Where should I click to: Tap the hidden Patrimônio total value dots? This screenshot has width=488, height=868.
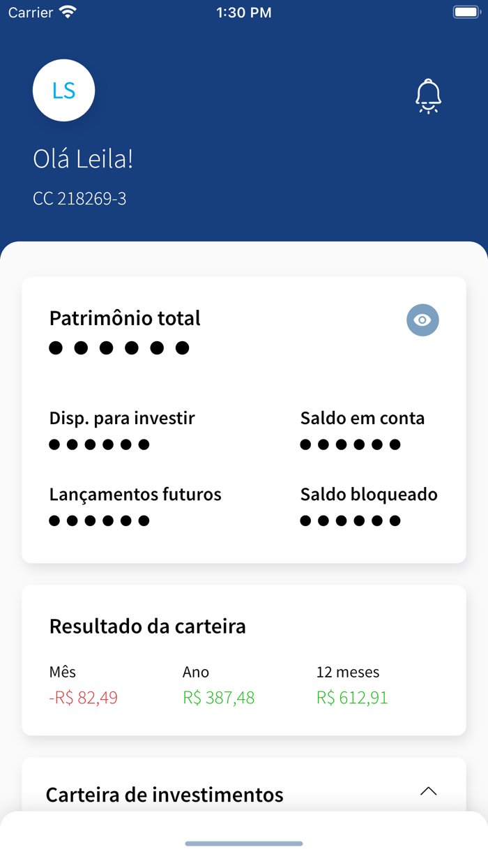click(119, 346)
